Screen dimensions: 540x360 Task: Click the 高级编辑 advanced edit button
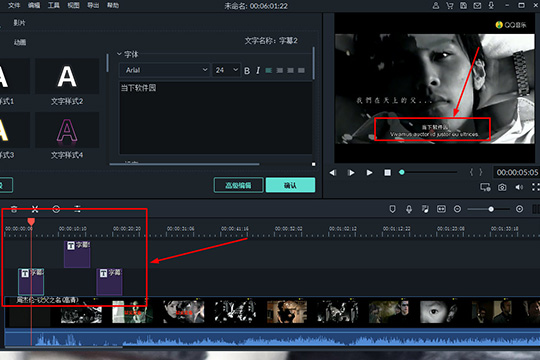coord(238,185)
